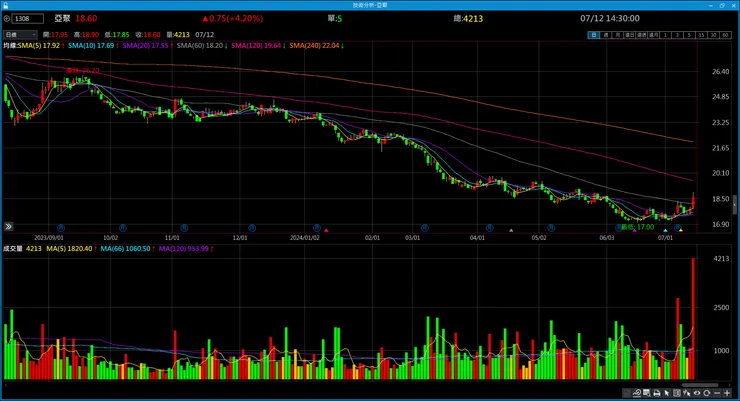Click the zoom-view window icon in bottom toolbar
Image resolution: width=740 pixels, height=401 pixels.
(x=647, y=393)
